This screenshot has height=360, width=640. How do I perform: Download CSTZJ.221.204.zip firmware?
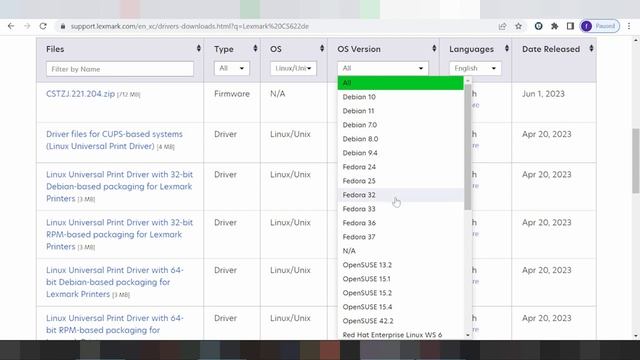click(x=80, y=94)
